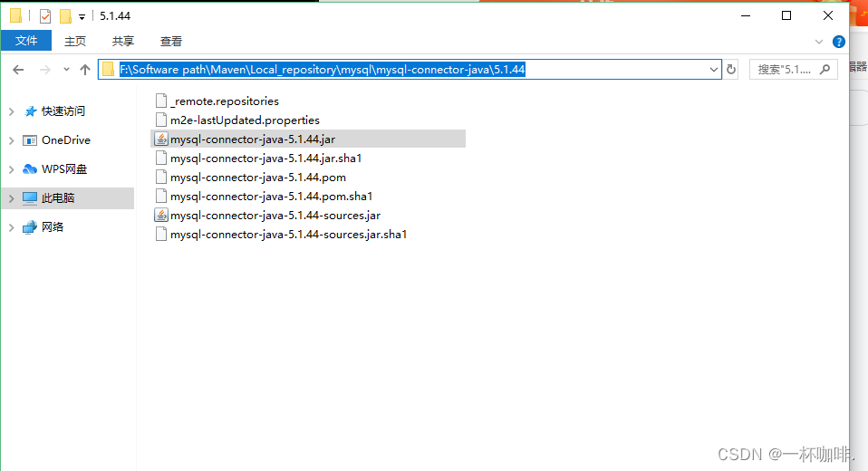Click the mysql-connector-java-5.1.44.pom file icon
Image resolution: width=868 pixels, height=471 pixels.
pos(161,178)
